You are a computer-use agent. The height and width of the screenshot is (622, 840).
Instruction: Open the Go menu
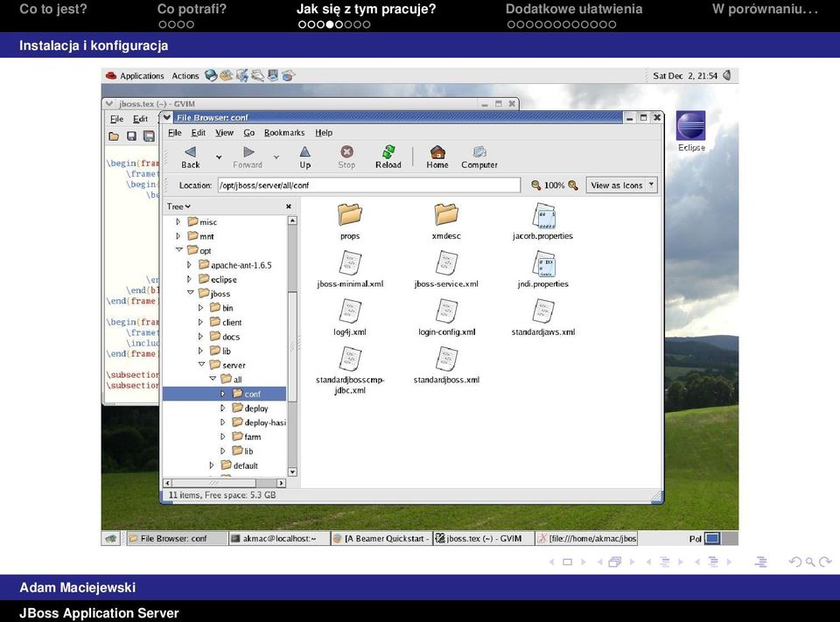[249, 132]
